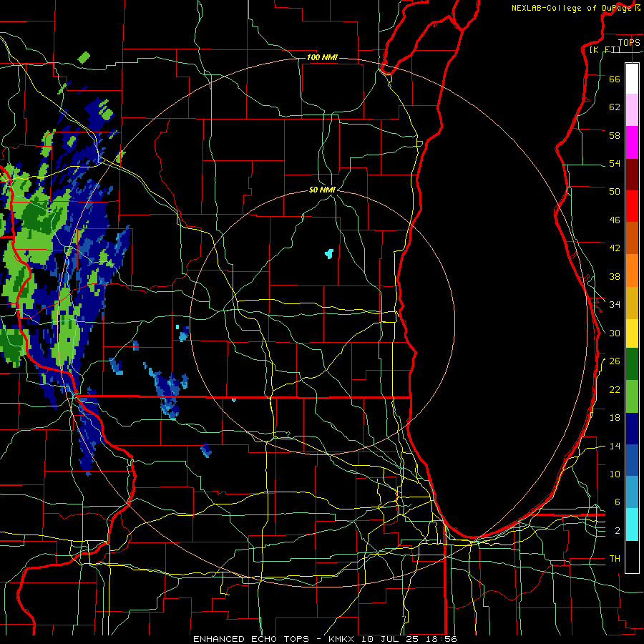The width and height of the screenshot is (644, 644).
Task: Click the 6 legend value
Action: pyautogui.click(x=618, y=502)
